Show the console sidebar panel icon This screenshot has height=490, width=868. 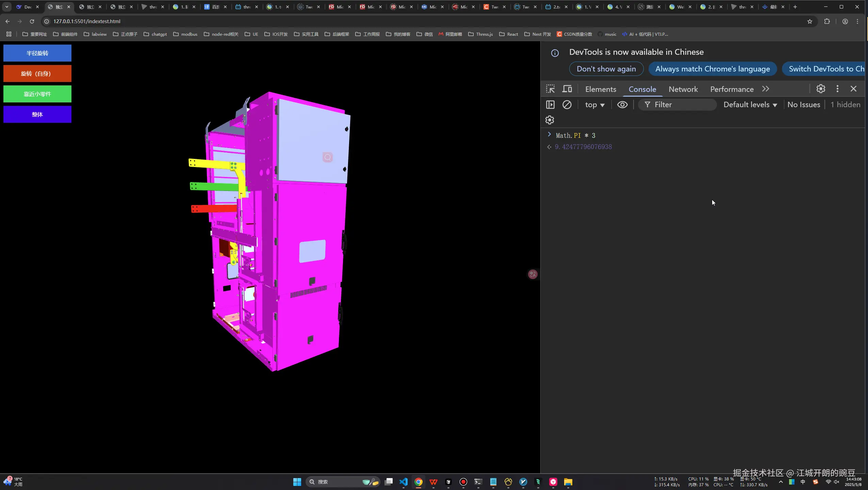tap(550, 104)
